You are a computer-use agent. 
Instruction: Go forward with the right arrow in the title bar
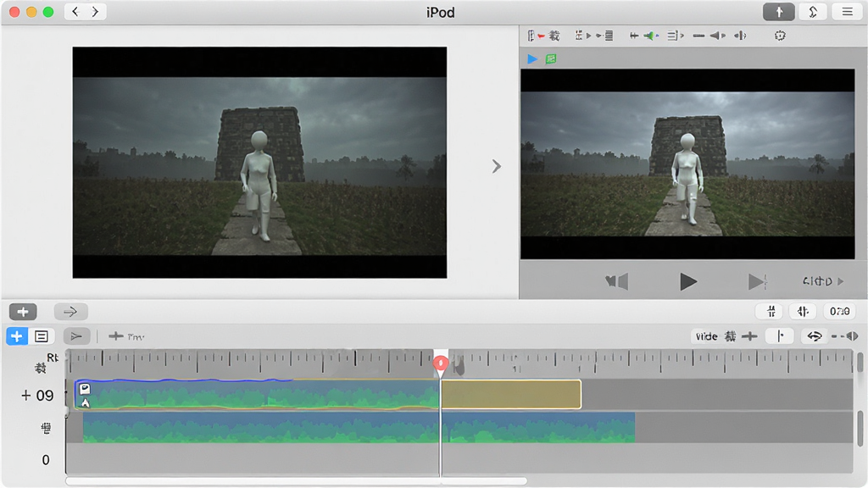pyautogui.click(x=95, y=12)
